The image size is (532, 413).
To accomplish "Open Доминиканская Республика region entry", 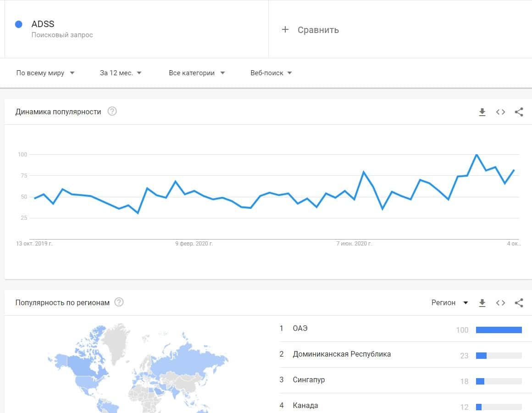I will click(342, 354).
